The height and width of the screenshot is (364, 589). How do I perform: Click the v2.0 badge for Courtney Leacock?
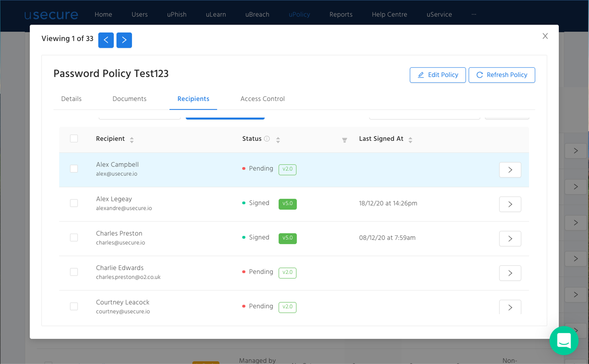pos(287,307)
